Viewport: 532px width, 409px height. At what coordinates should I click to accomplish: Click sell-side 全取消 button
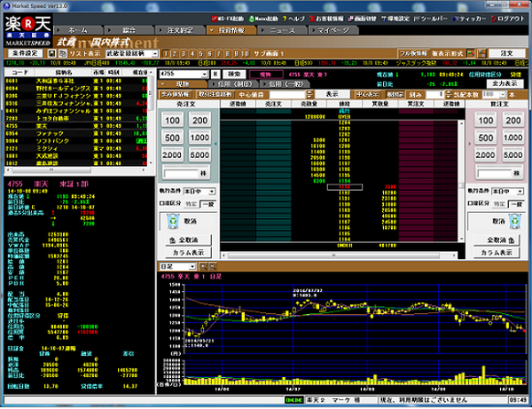click(188, 240)
